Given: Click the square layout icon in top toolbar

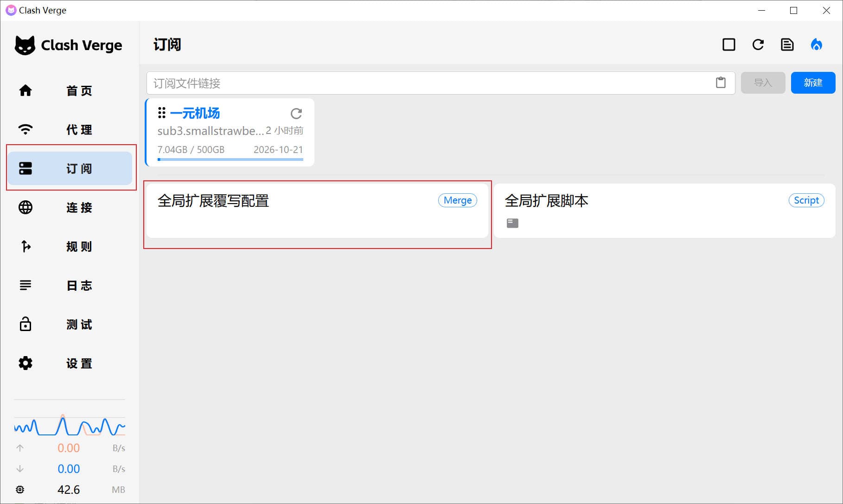Looking at the screenshot, I should (x=728, y=45).
